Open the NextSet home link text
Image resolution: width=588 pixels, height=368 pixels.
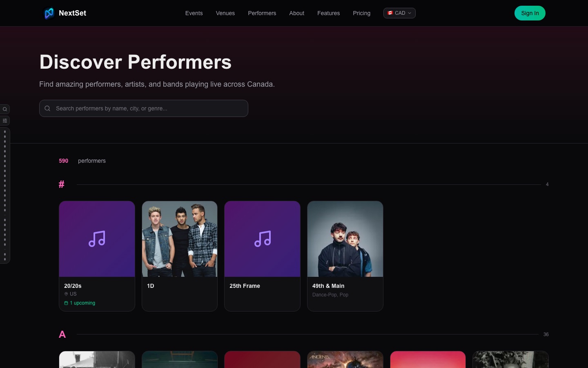click(x=72, y=13)
